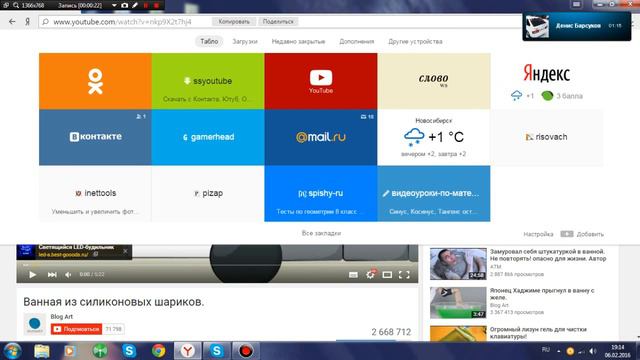The height and width of the screenshot is (360, 640).
Task: Switch to the Загрузки tab
Action: click(245, 41)
